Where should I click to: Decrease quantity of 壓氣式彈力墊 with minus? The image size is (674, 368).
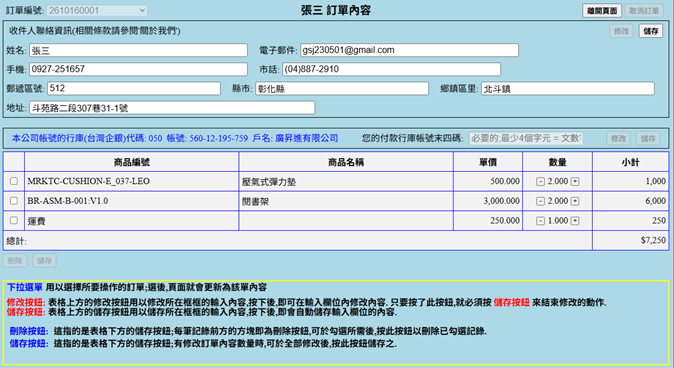[540, 182]
